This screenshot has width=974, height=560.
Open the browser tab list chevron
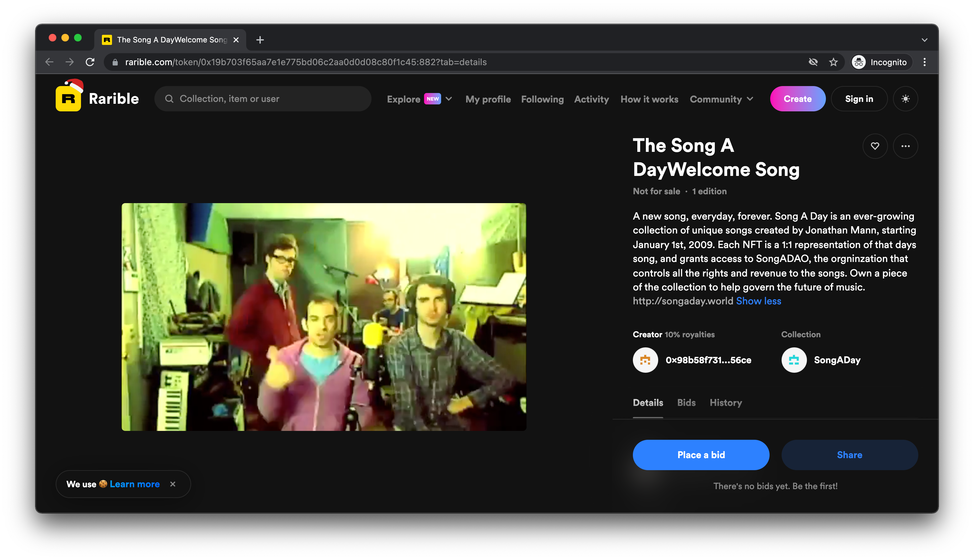[x=924, y=40]
